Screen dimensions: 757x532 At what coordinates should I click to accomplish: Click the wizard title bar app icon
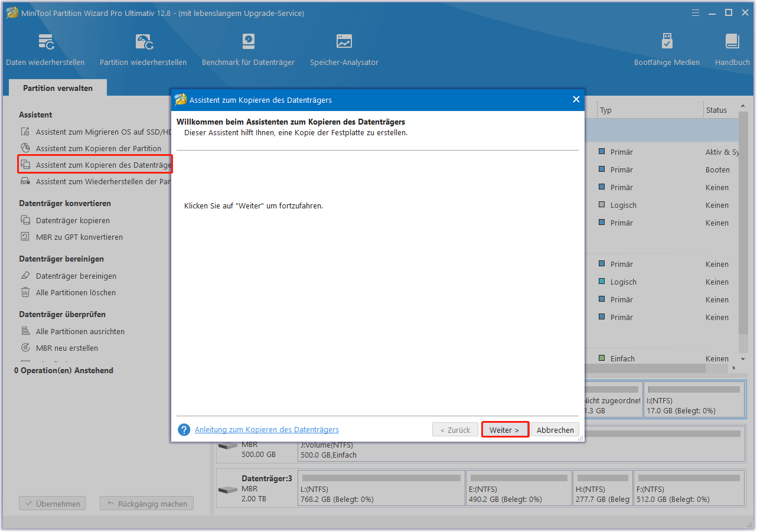point(181,100)
